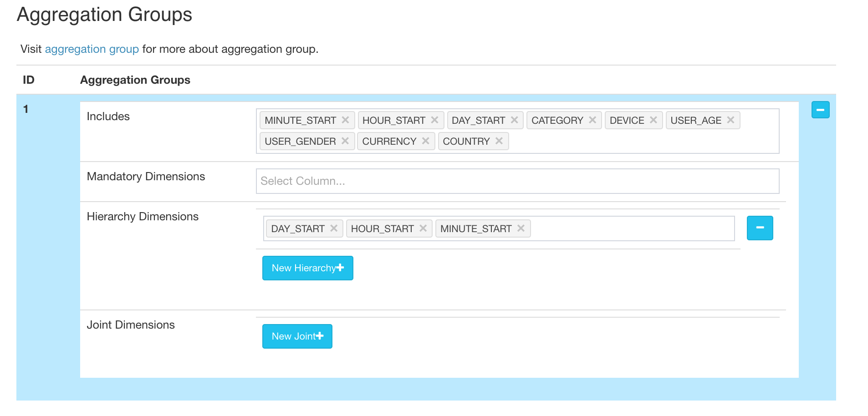Image resolution: width=868 pixels, height=416 pixels.
Task: Delete the hierarchy row with minus button
Action: click(760, 228)
